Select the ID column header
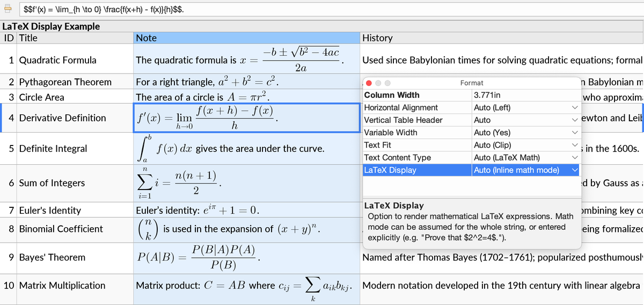Screen dimensions: 644x305 (9, 38)
